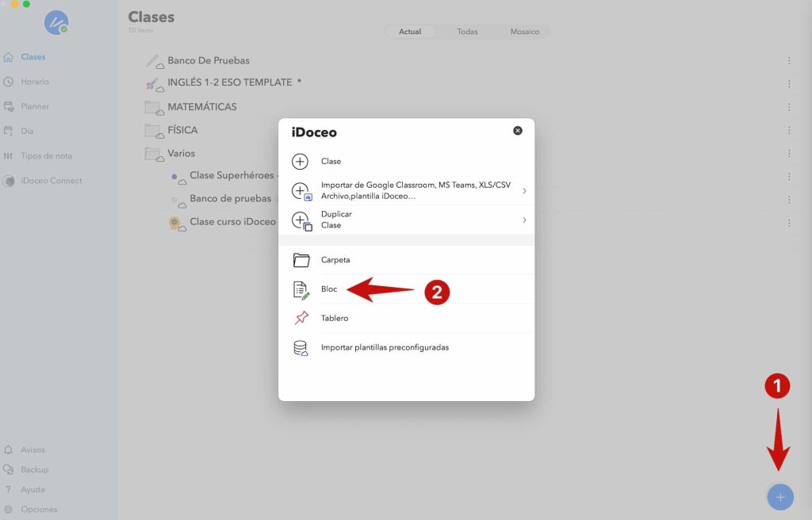Expand the Duplicar Clase chevron

(x=524, y=220)
